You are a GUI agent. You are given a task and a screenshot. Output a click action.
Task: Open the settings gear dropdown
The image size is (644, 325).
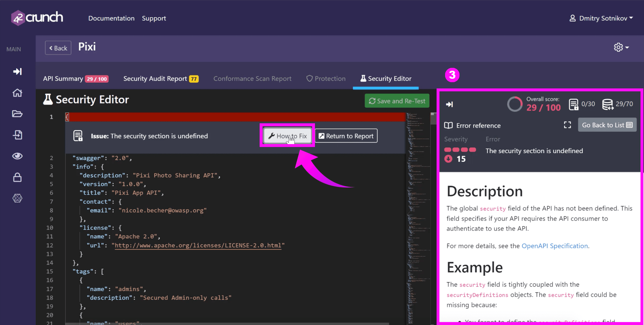621,47
